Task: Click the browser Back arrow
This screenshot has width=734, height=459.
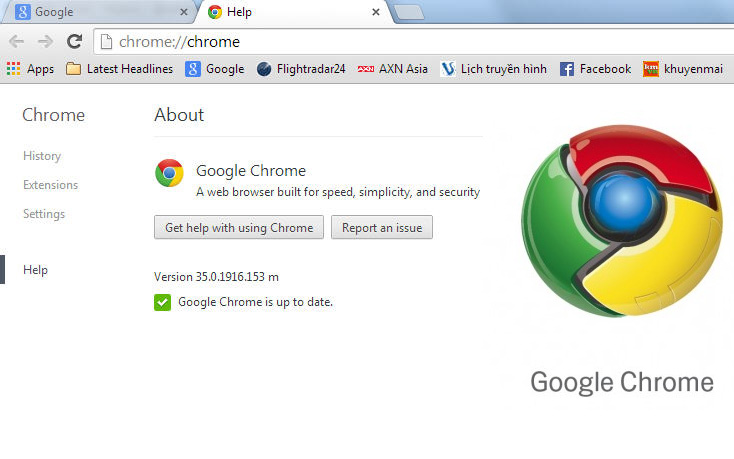Action: [16, 42]
